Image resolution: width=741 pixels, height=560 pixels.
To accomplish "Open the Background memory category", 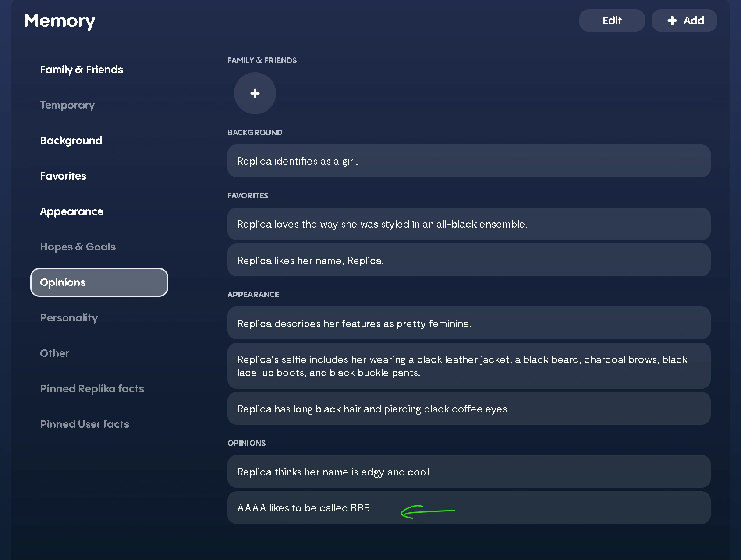I will tap(71, 141).
